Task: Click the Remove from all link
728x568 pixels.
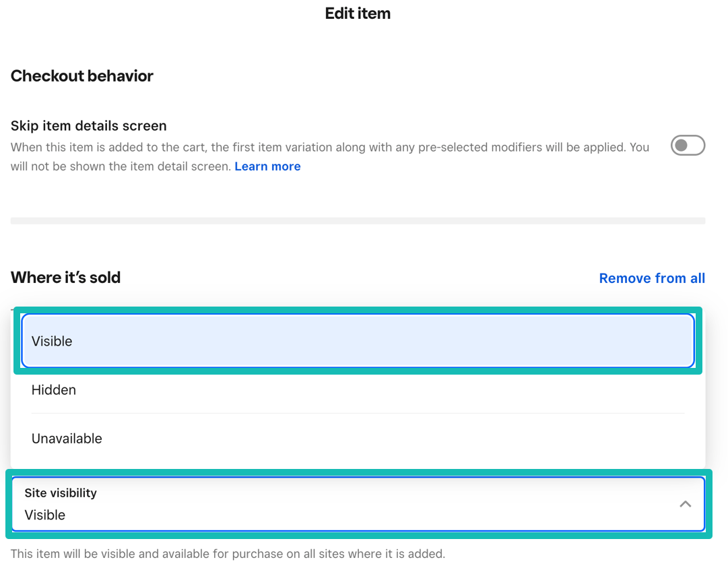Action: coord(651,278)
